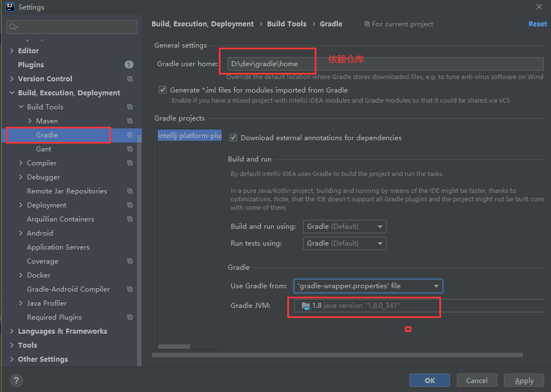Screen dimensions: 551x392
Task: Select Gradle in settings tree
Action: point(47,135)
